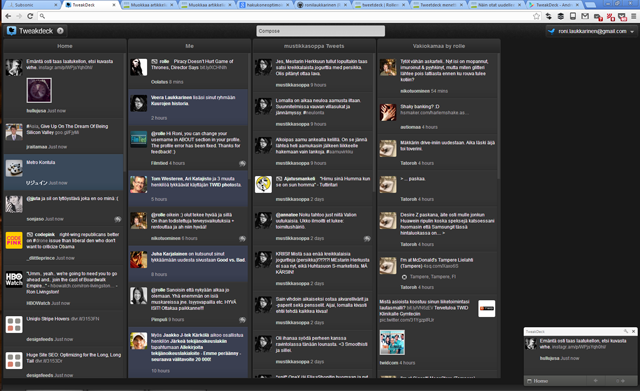The image size is (640, 391).
Task: Open the #aamuviikku hashtag link
Action: pos(340,152)
